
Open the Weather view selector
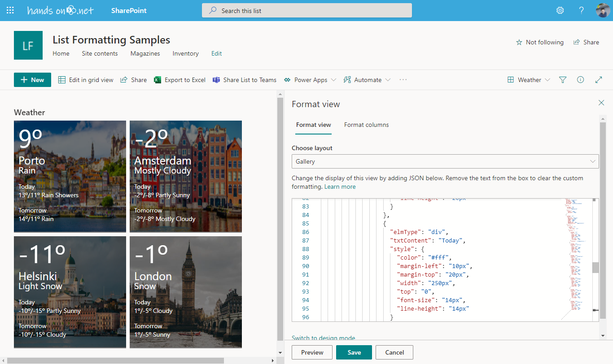coord(529,80)
